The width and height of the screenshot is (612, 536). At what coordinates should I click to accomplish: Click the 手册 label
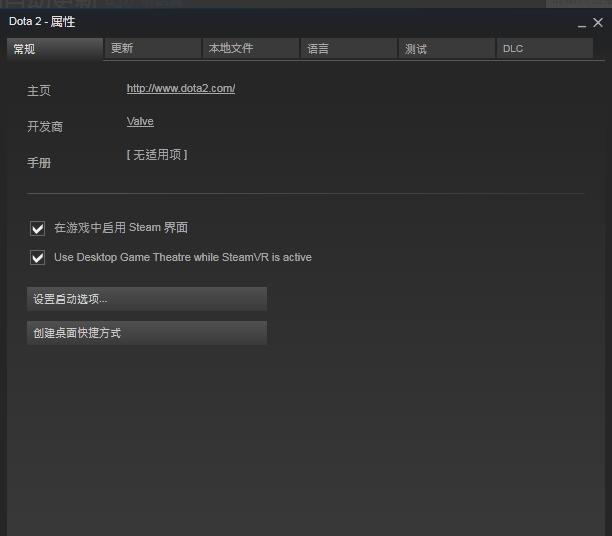[x=39, y=162]
